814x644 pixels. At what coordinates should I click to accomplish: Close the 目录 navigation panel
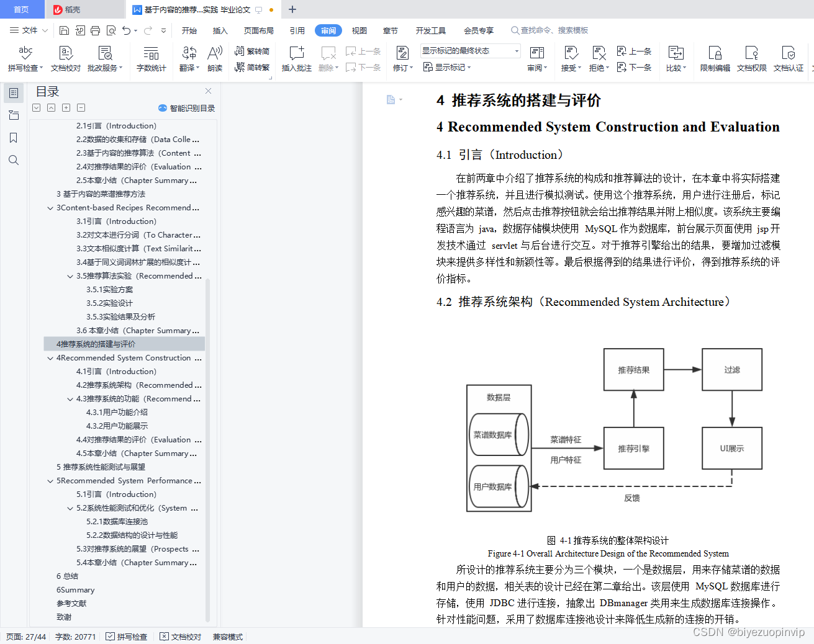[x=209, y=91]
